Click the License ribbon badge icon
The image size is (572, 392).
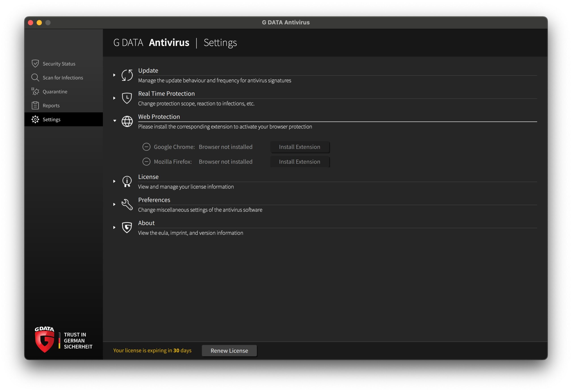[x=127, y=181]
